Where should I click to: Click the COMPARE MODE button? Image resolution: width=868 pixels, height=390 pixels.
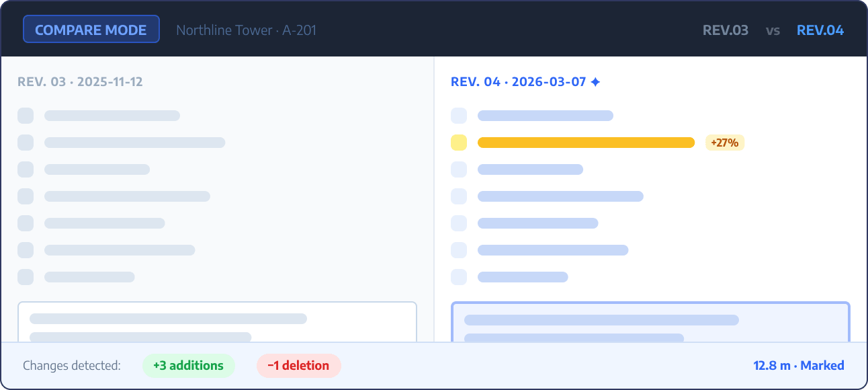[x=91, y=30]
